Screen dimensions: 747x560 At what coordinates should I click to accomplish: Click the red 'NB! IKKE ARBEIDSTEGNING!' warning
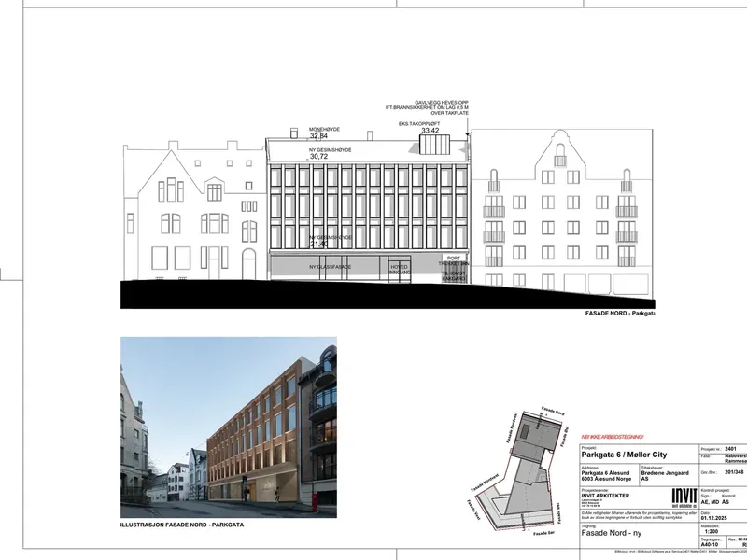point(613,437)
